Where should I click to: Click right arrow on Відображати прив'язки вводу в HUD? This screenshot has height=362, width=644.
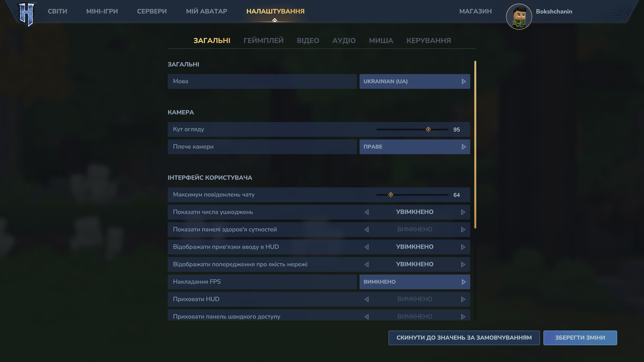tap(463, 247)
